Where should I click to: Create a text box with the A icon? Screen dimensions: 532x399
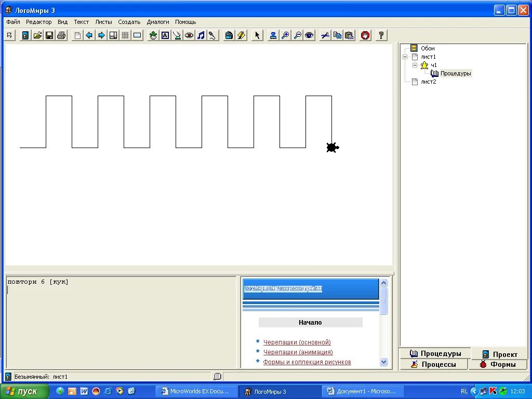[165, 35]
